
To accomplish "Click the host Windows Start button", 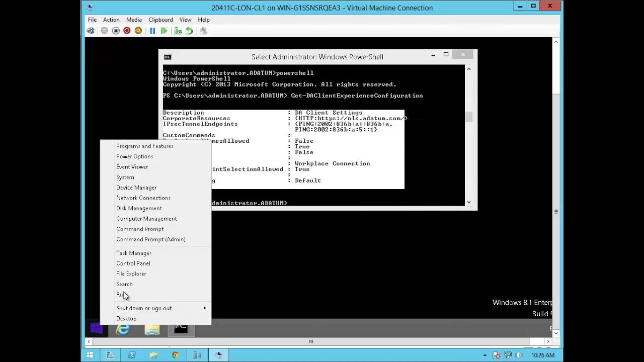I will coord(90,355).
